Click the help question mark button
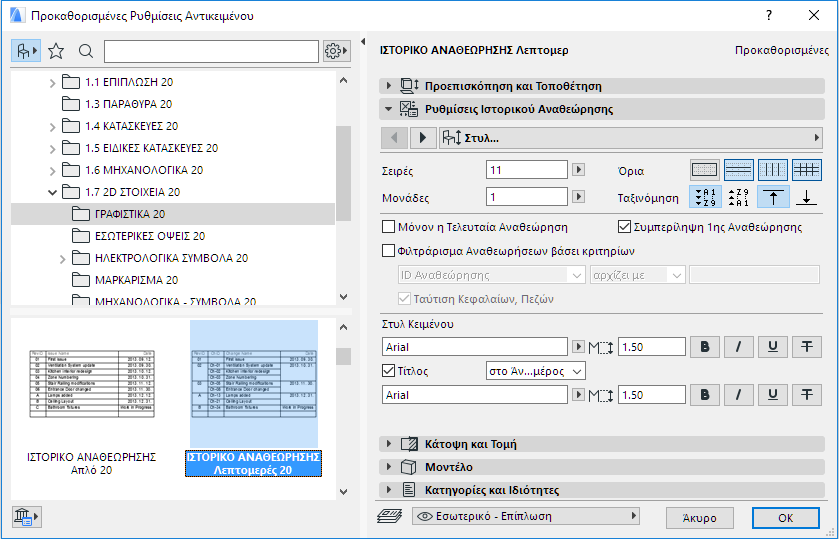This screenshot has width=839, height=539. pyautogui.click(x=769, y=16)
